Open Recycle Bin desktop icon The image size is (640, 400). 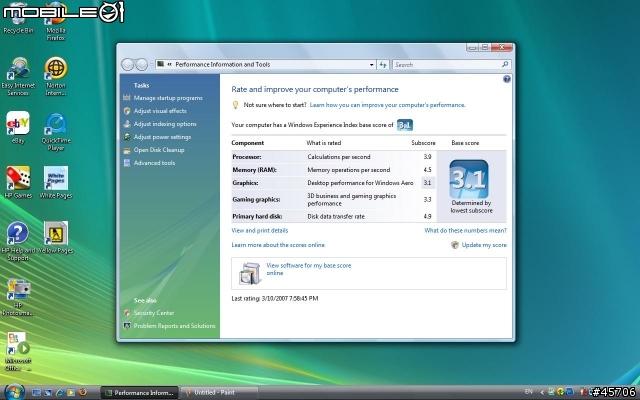(18, 20)
